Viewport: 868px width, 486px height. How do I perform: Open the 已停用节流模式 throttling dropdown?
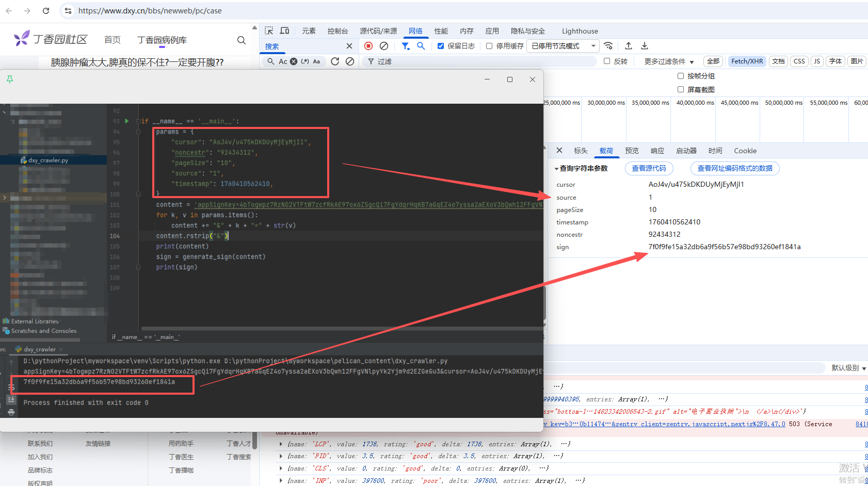click(563, 46)
